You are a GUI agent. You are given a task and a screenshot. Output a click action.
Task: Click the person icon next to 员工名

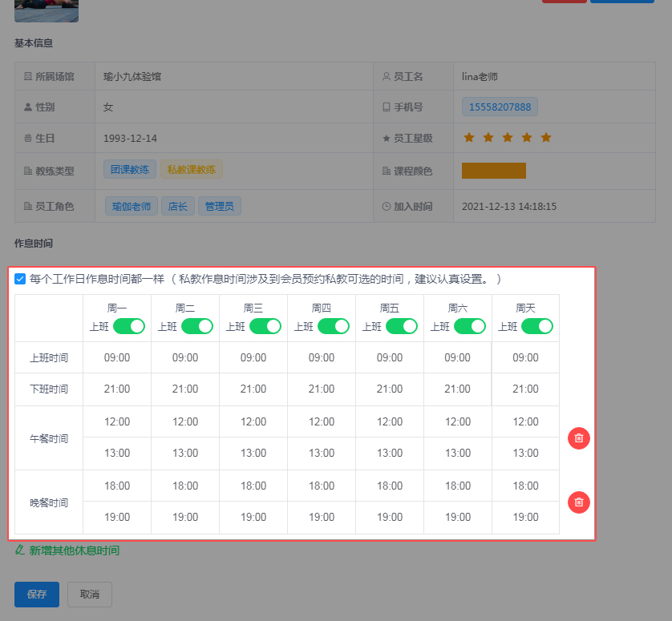(x=386, y=75)
